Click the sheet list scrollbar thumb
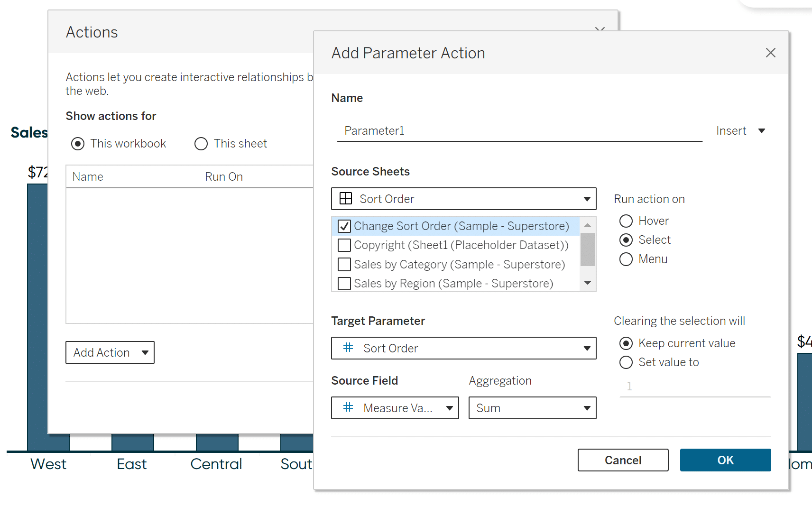This screenshot has height=516, width=812. coord(588,249)
